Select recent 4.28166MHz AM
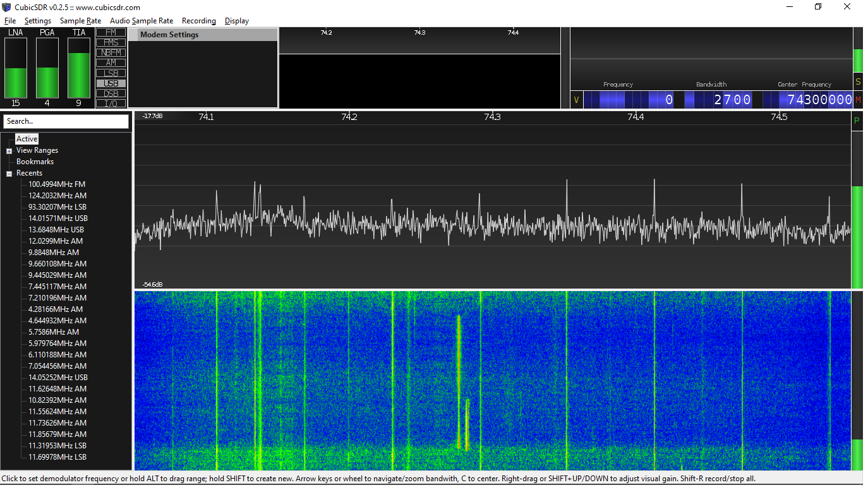 tap(56, 309)
